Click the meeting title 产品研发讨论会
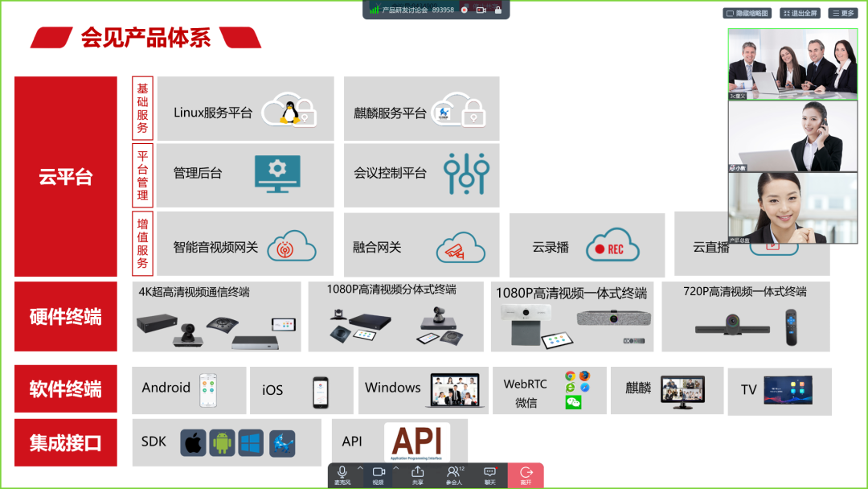This screenshot has width=868, height=489. click(x=404, y=10)
